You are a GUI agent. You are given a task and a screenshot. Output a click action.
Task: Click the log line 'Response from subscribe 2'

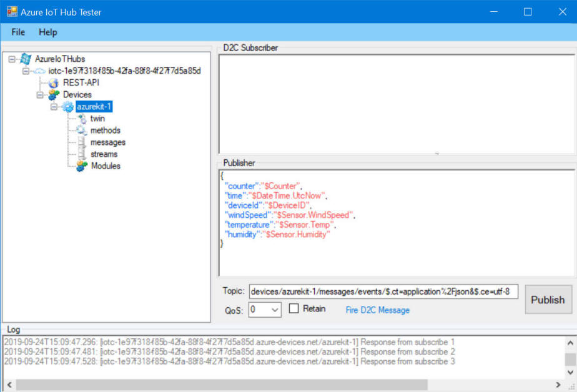point(229,351)
